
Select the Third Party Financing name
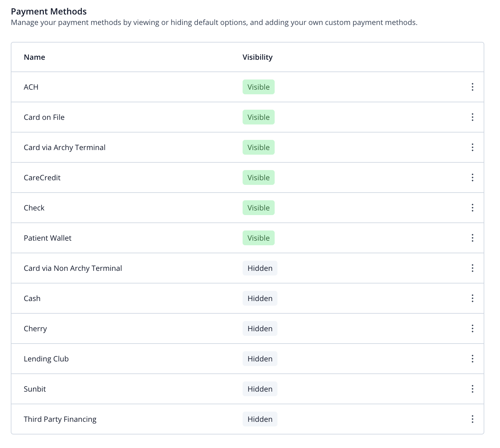[60, 419]
